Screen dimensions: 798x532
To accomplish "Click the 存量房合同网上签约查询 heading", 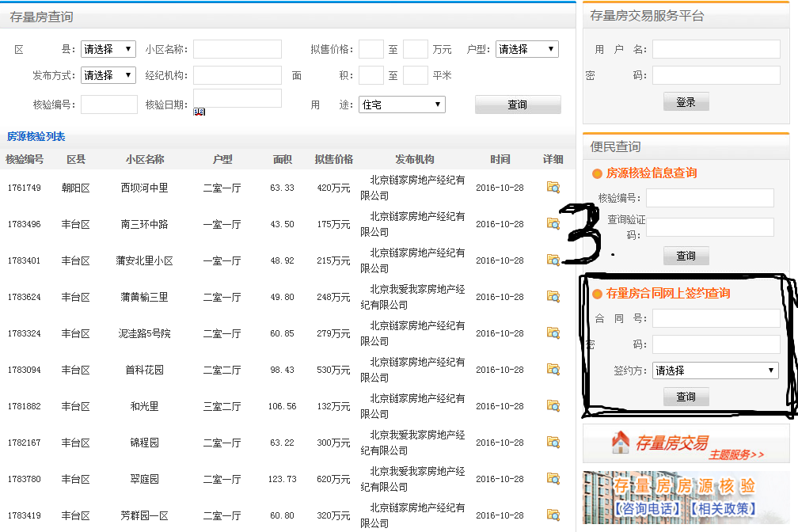I will pyautogui.click(x=667, y=293).
